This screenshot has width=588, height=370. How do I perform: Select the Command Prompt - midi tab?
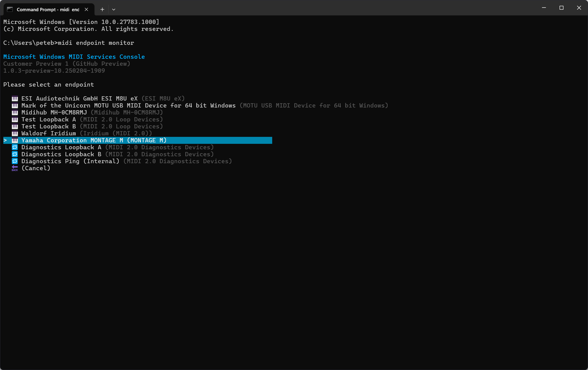pos(49,9)
